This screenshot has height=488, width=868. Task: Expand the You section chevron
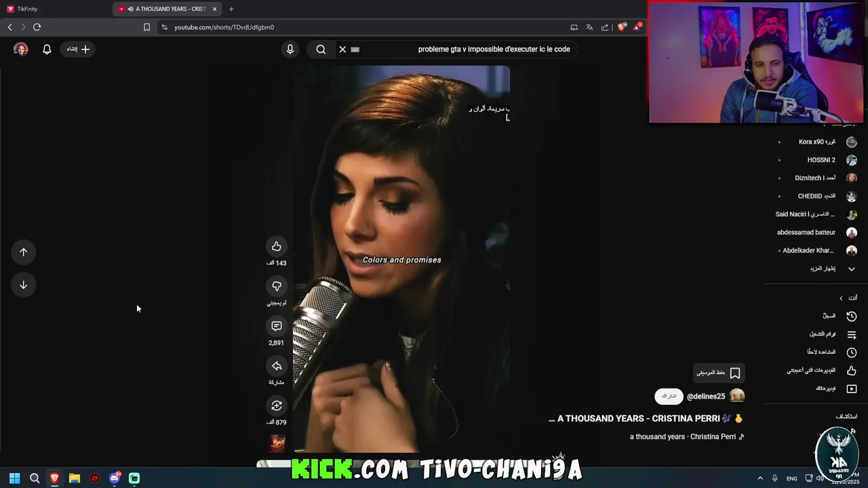842,298
